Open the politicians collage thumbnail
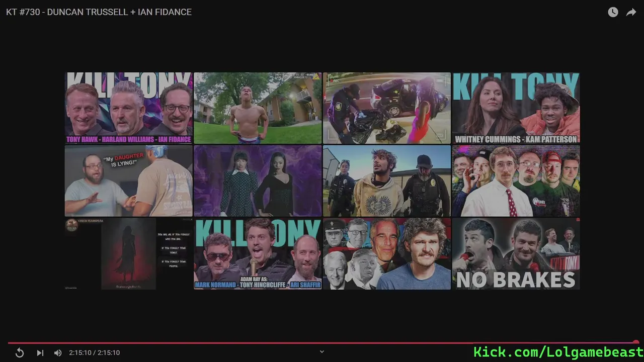This screenshot has width=644, height=362. 387,254
